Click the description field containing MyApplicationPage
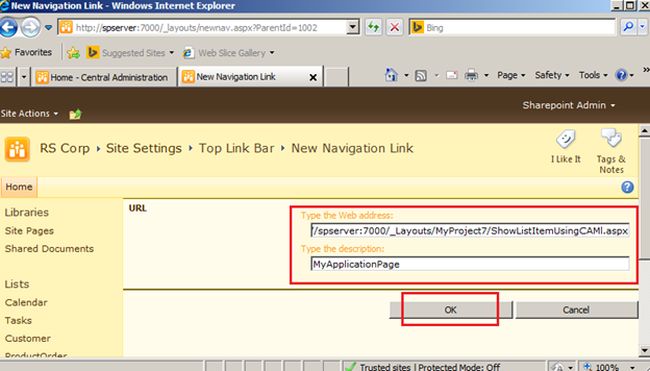Viewport: 650px width, 371px height. (x=470, y=264)
